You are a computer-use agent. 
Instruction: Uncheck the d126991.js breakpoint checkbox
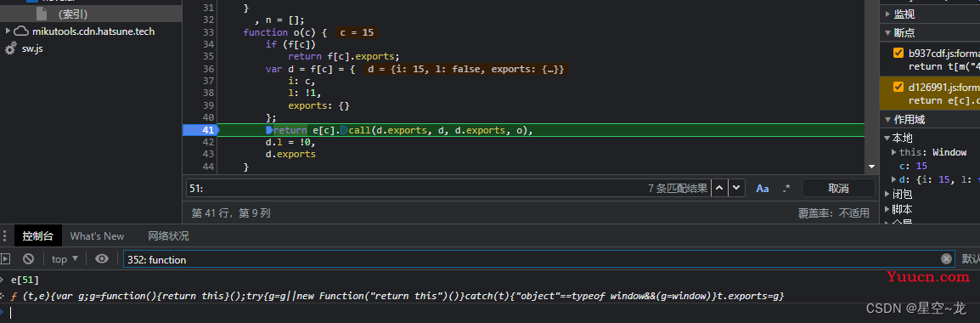898,87
